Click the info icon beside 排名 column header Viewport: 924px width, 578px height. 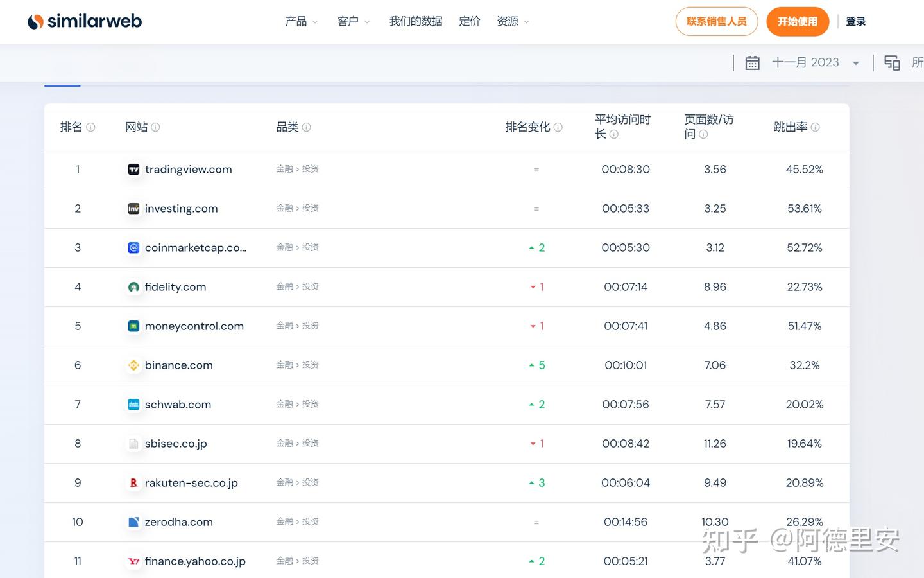click(90, 127)
